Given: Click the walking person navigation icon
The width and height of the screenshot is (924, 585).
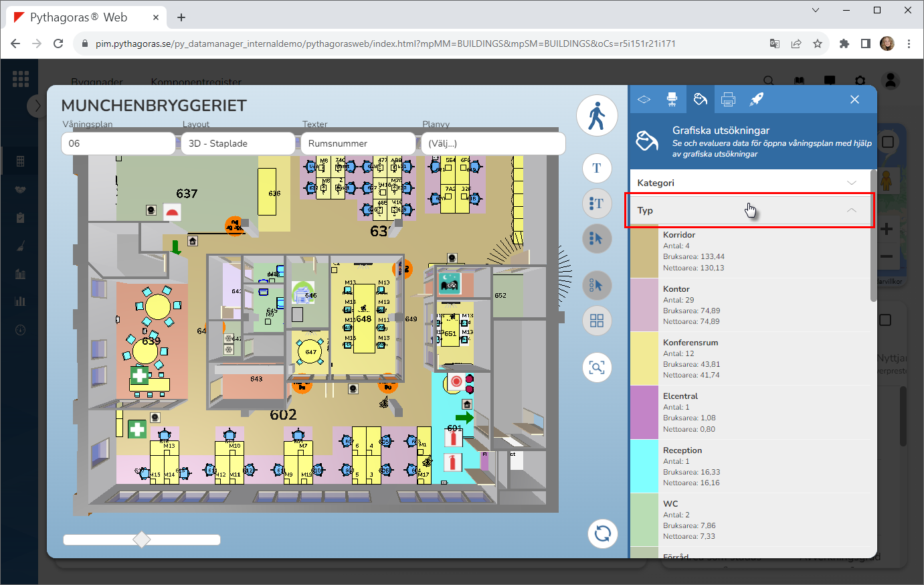Looking at the screenshot, I should pos(596,116).
